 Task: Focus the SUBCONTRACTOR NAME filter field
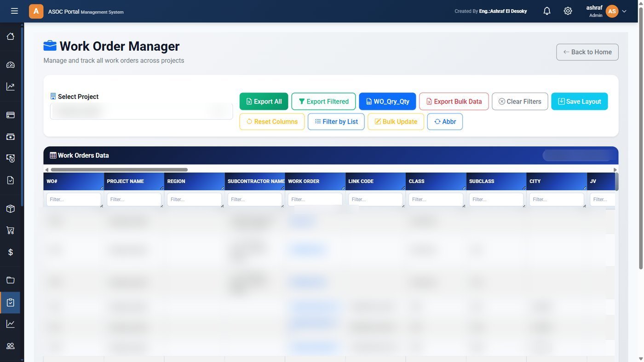[255, 200]
